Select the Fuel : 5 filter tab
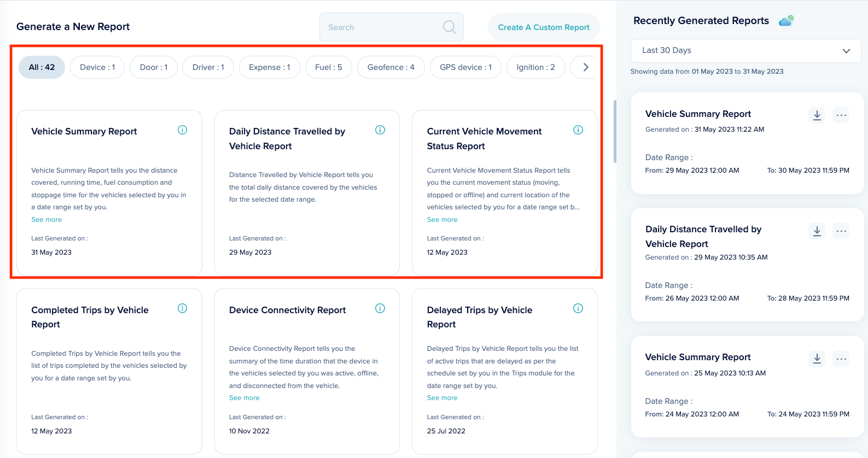 (x=328, y=67)
